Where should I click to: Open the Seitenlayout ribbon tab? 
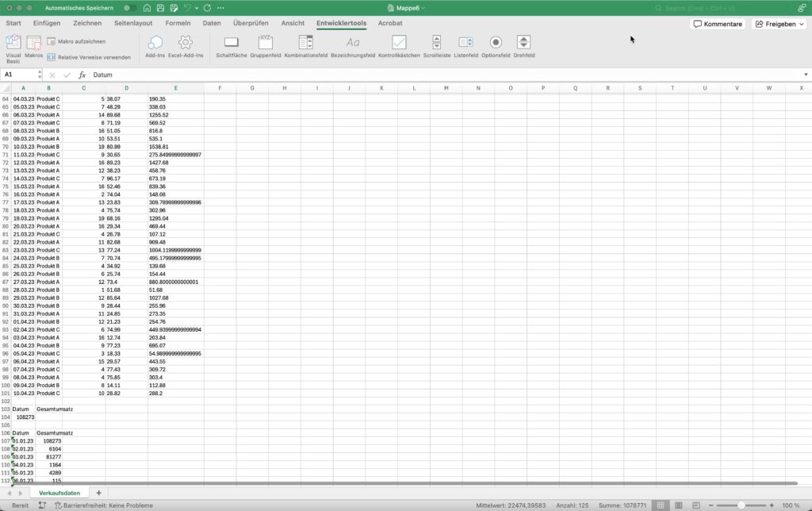(x=133, y=23)
